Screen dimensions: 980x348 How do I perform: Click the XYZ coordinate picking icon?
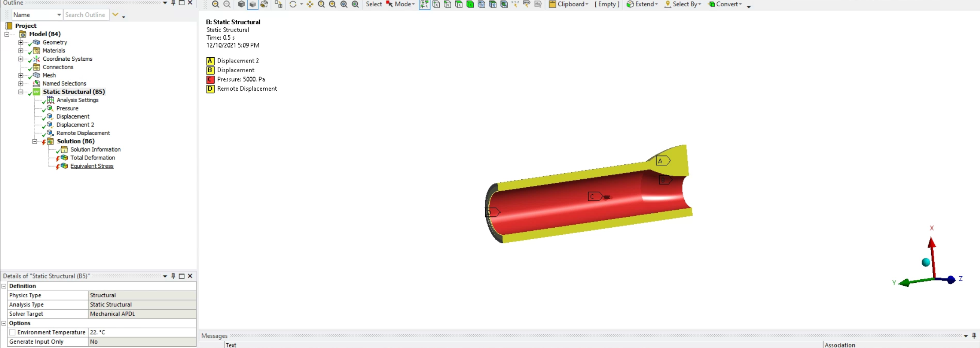(516, 4)
